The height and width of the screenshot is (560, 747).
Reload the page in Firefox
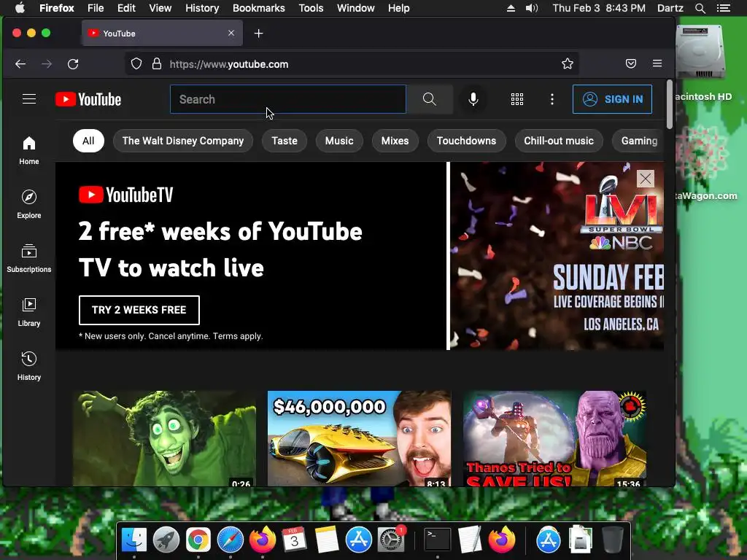[x=73, y=64]
